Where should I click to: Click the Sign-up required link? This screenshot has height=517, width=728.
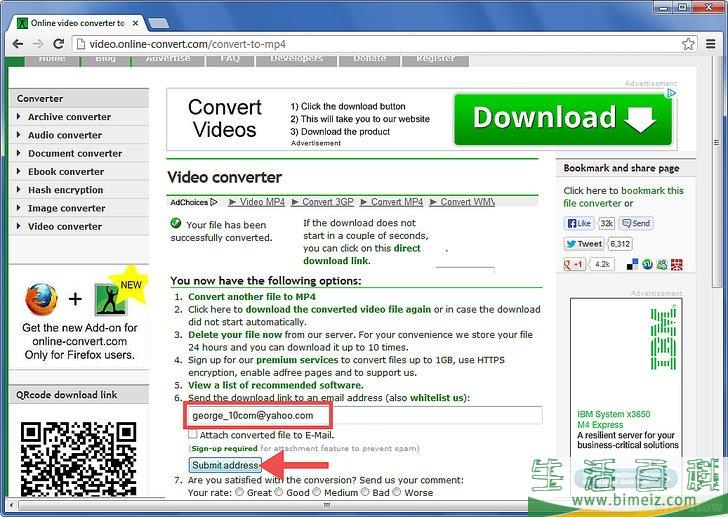click(x=224, y=448)
